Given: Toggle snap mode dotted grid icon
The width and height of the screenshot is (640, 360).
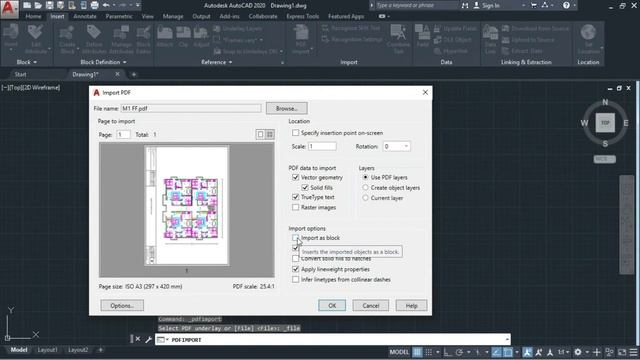Looking at the screenshot, I should [x=429, y=352].
